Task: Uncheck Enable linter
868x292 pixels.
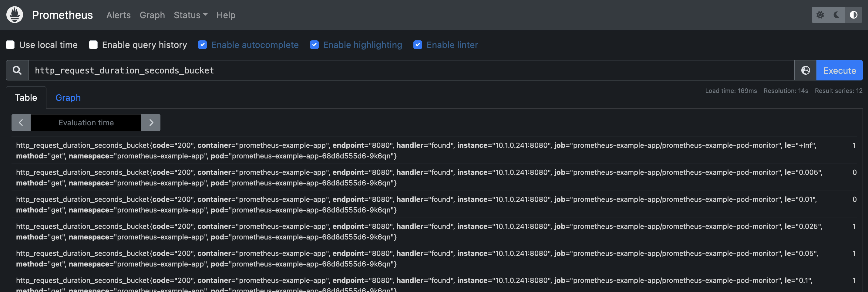Action: pos(418,45)
